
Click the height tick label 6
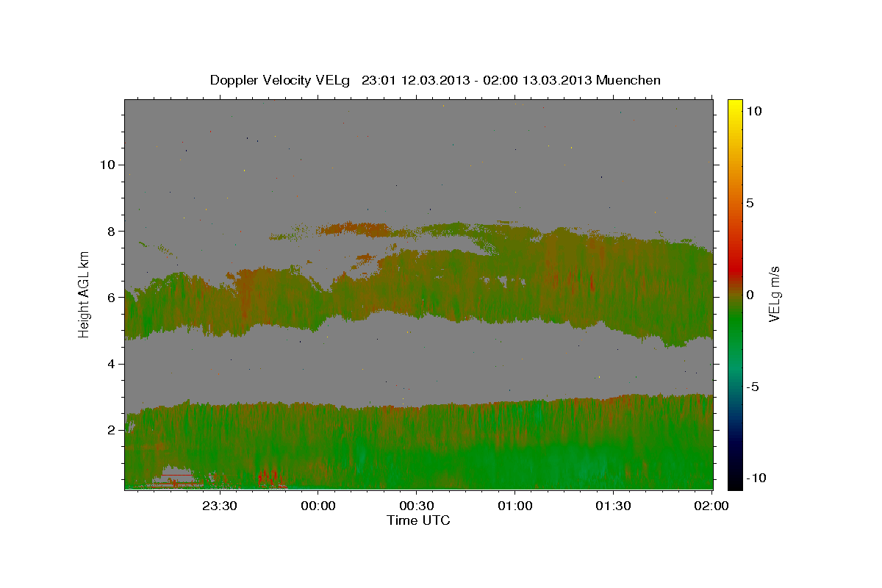click(x=112, y=298)
